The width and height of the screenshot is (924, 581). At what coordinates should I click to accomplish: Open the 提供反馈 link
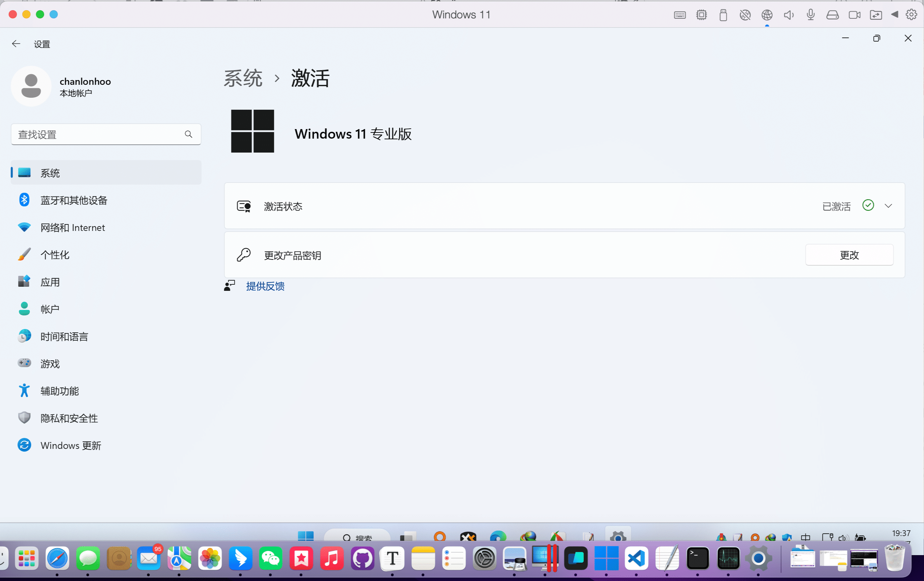pos(265,286)
